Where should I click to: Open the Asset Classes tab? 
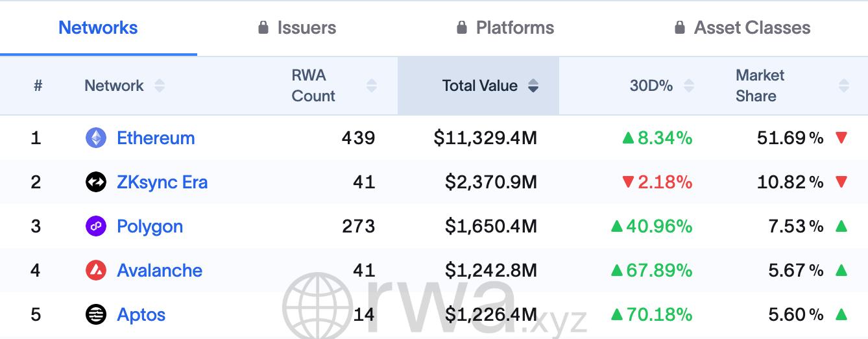(x=752, y=28)
